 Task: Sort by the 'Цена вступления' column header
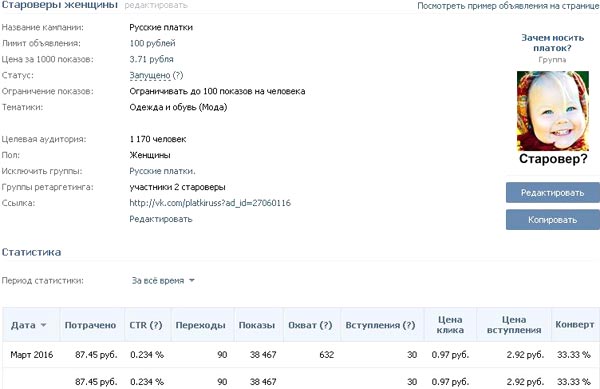point(514,325)
